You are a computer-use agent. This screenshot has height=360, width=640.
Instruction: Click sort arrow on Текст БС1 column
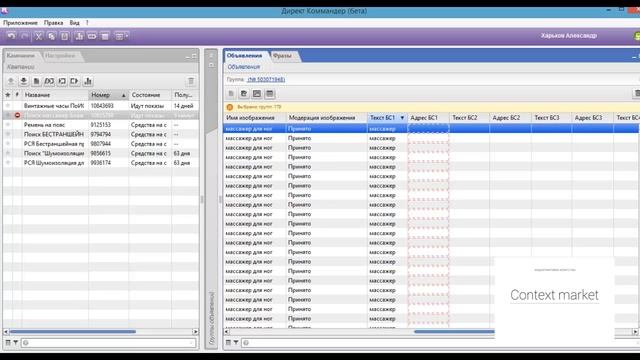(x=402, y=118)
